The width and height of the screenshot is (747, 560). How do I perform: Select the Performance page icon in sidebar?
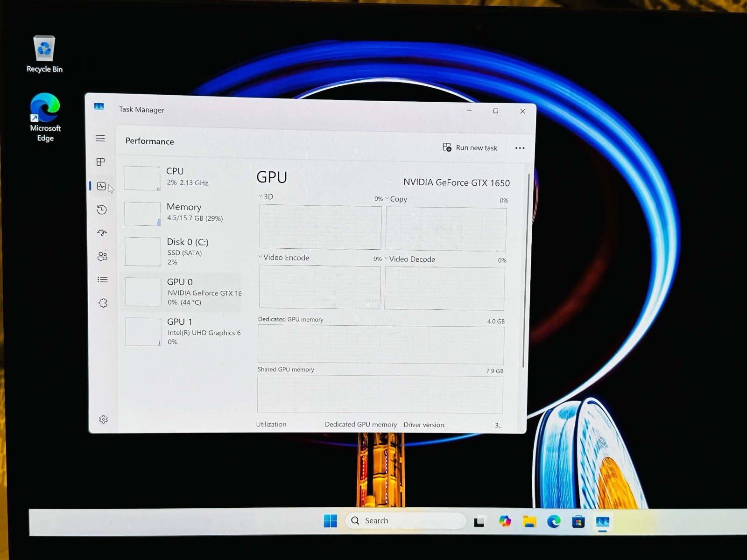pos(101,186)
